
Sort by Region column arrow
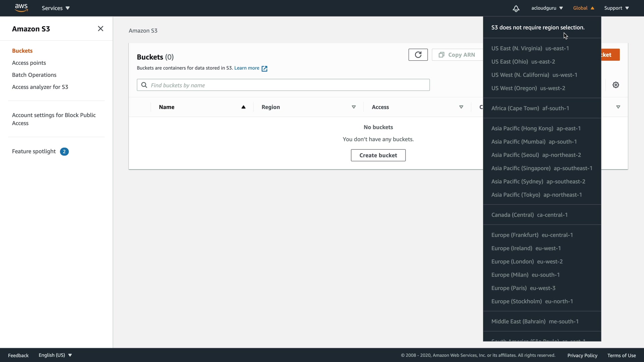tap(354, 107)
